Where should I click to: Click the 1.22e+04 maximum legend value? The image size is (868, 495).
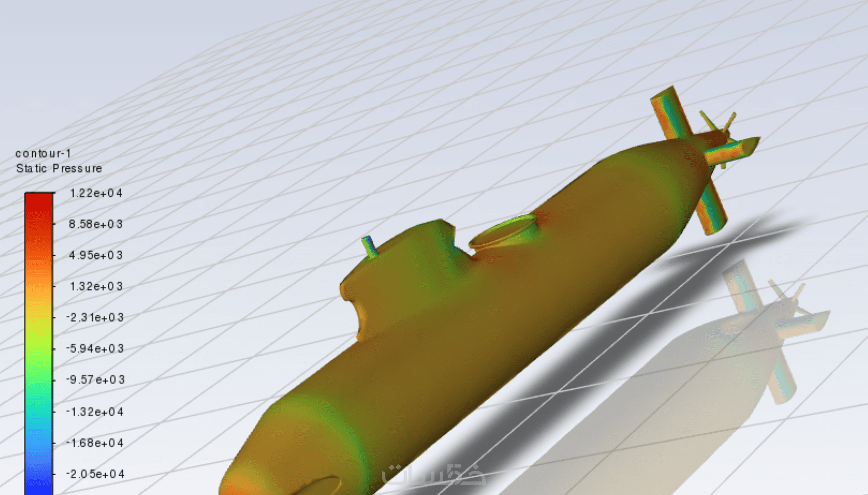96,193
